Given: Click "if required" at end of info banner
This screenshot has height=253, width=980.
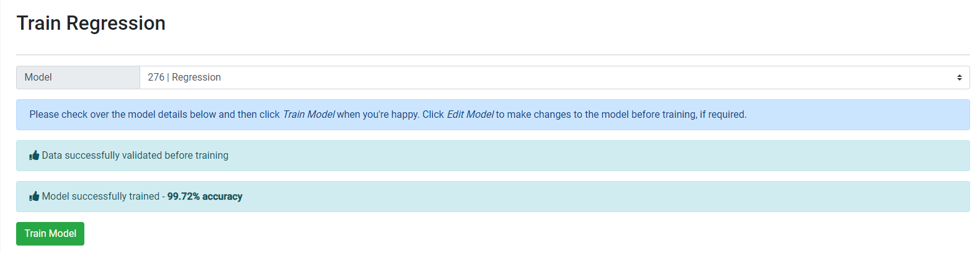Looking at the screenshot, I should (723, 115).
